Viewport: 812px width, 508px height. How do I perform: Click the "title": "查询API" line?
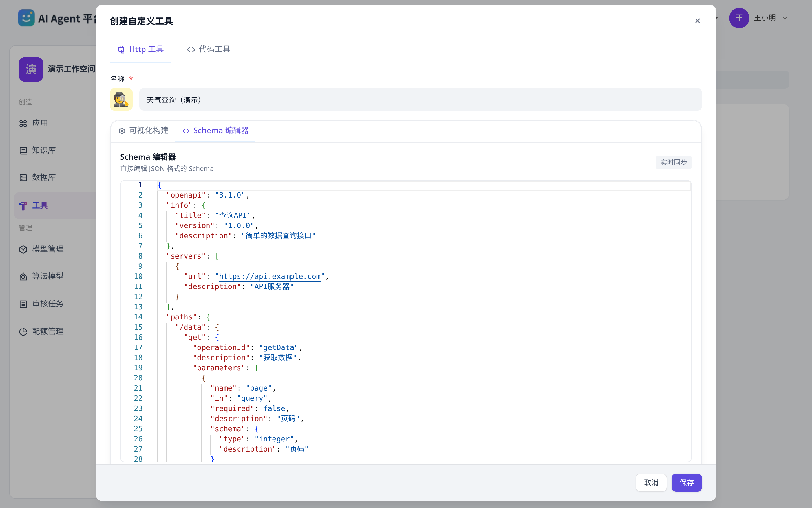[x=215, y=215]
